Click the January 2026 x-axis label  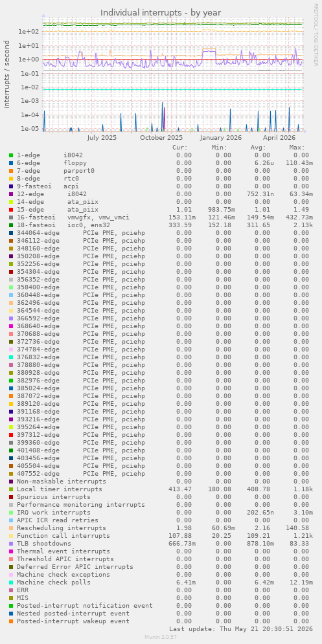pos(221,138)
